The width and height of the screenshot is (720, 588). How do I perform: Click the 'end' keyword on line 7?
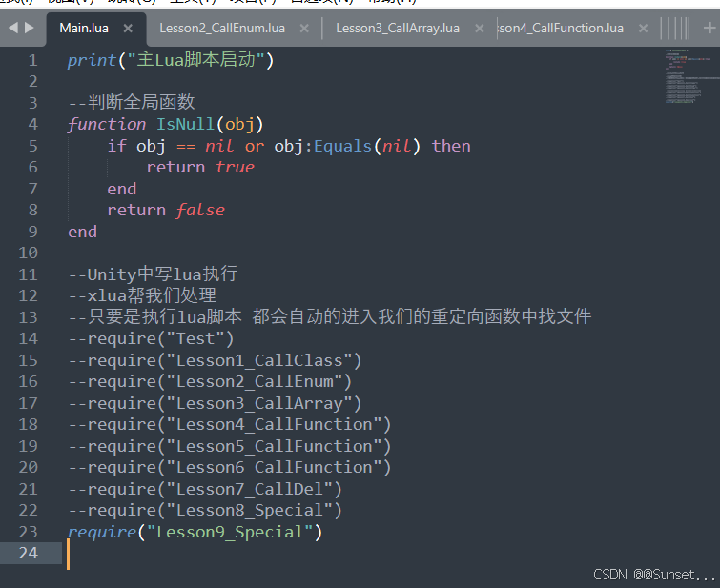[x=122, y=189]
